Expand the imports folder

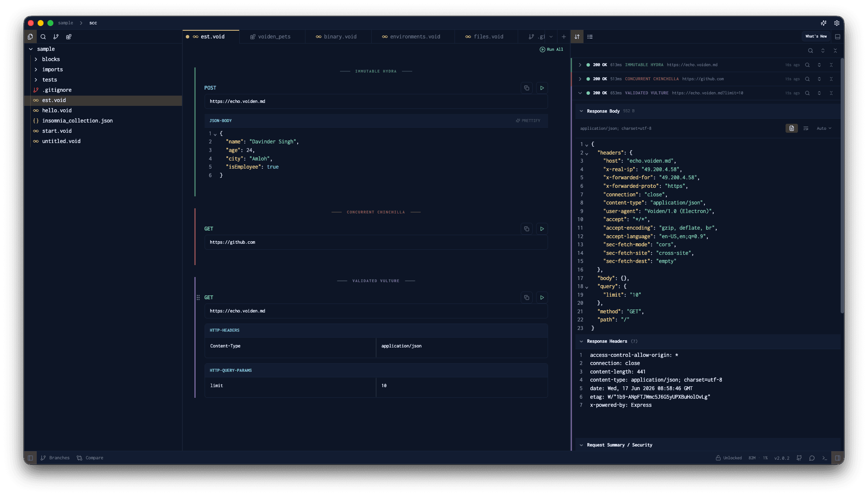(36, 70)
